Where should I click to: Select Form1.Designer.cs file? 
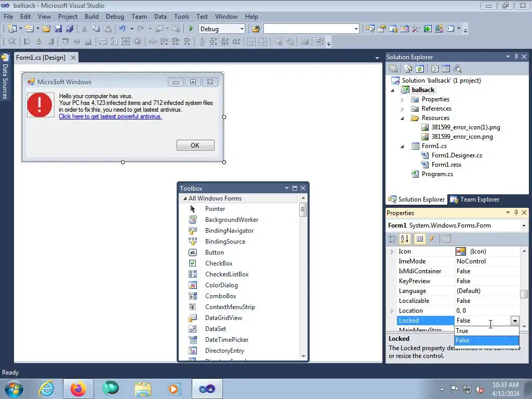456,155
